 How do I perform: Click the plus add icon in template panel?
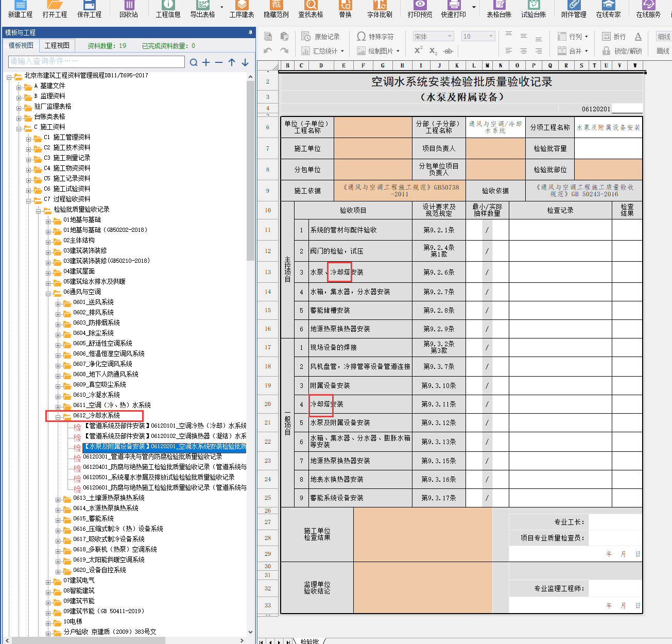point(206,62)
